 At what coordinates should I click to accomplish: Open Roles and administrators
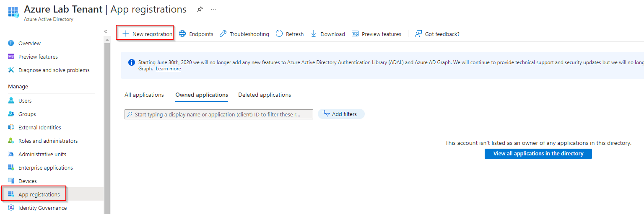pos(48,141)
